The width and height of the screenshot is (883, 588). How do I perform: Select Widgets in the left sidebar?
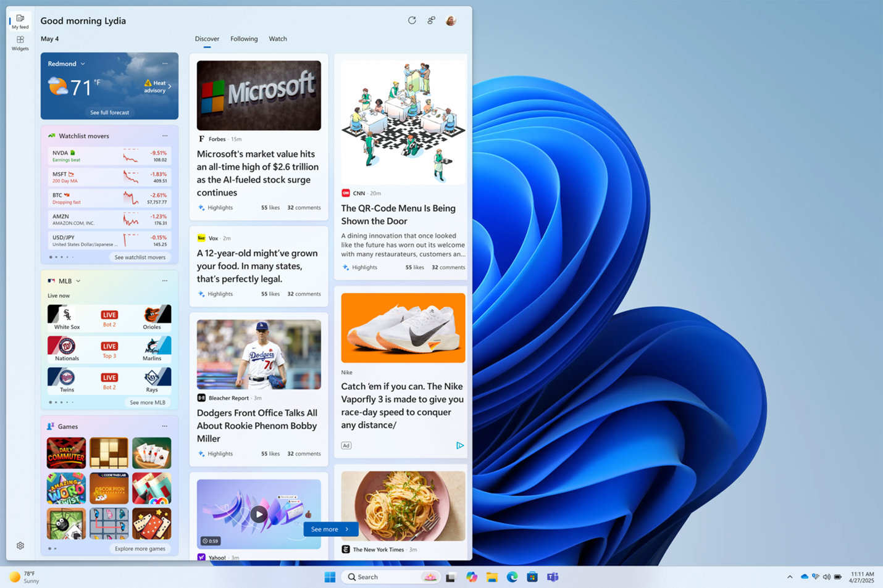pyautogui.click(x=20, y=43)
